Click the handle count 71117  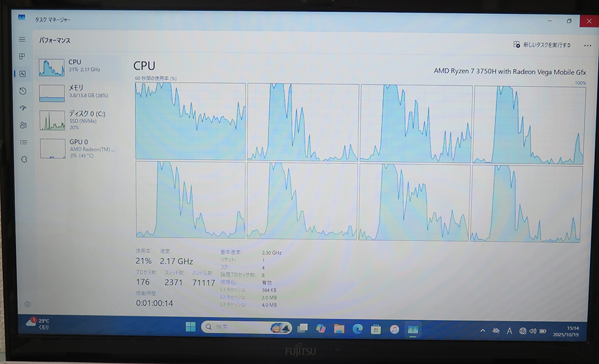pos(204,283)
